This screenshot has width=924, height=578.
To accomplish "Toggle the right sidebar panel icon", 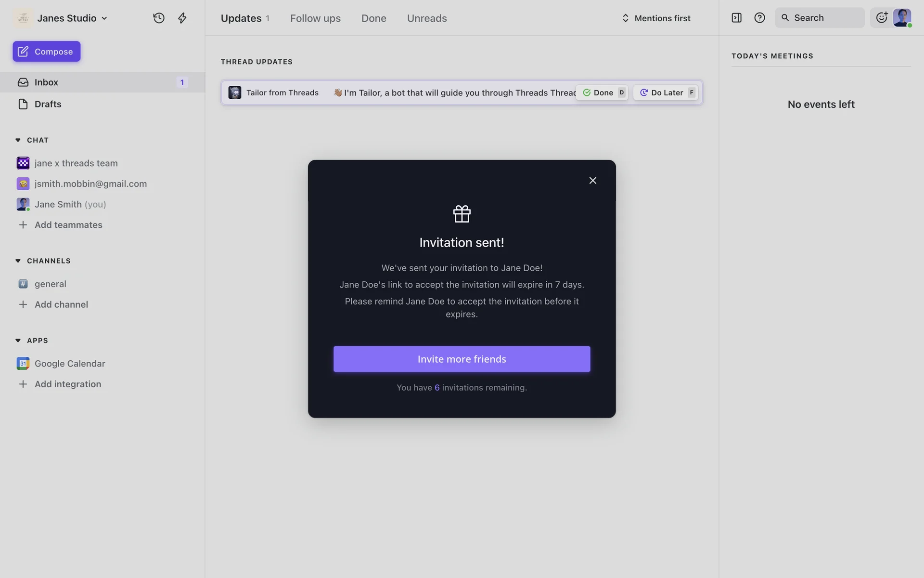I will coord(736,18).
